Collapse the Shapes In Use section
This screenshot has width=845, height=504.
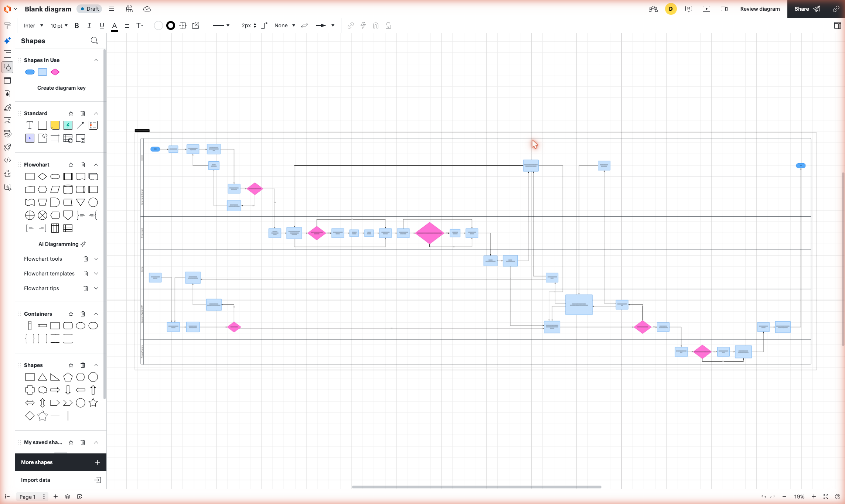96,60
